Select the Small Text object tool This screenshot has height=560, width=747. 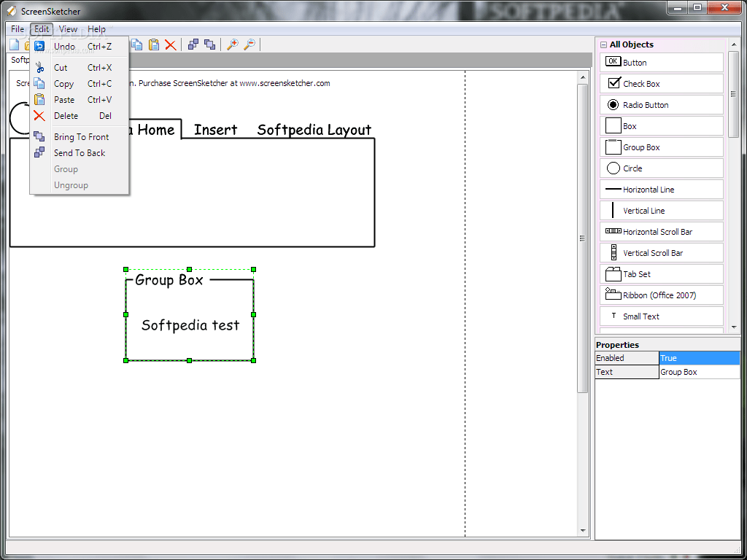coord(661,316)
